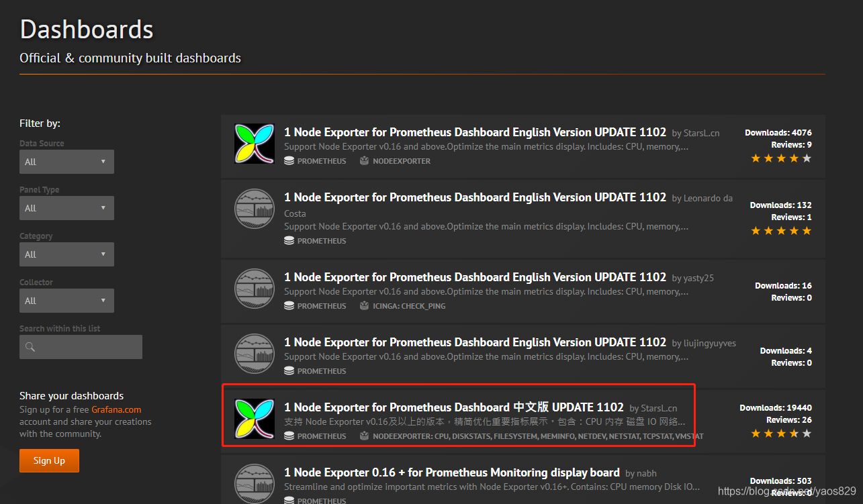This screenshot has width=863, height=504.
Task: Click PROMETHEUS icon in liujingyuyves card
Action: point(289,371)
